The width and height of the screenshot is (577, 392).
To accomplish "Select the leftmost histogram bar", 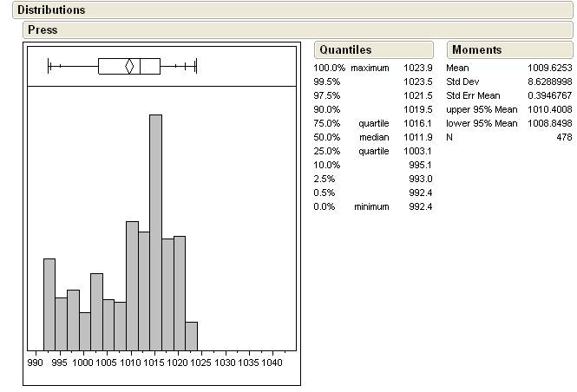I will 49,304.
